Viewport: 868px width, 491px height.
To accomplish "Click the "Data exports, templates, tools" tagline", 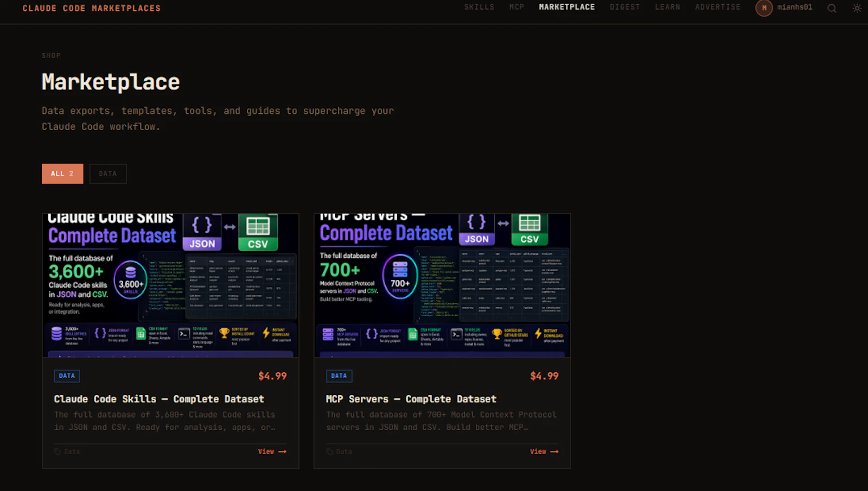I will point(218,118).
